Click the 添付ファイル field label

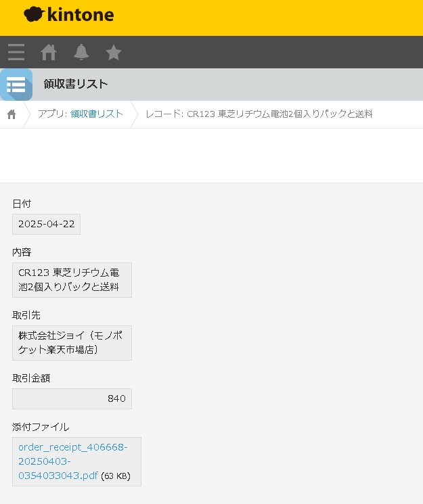coord(41,427)
